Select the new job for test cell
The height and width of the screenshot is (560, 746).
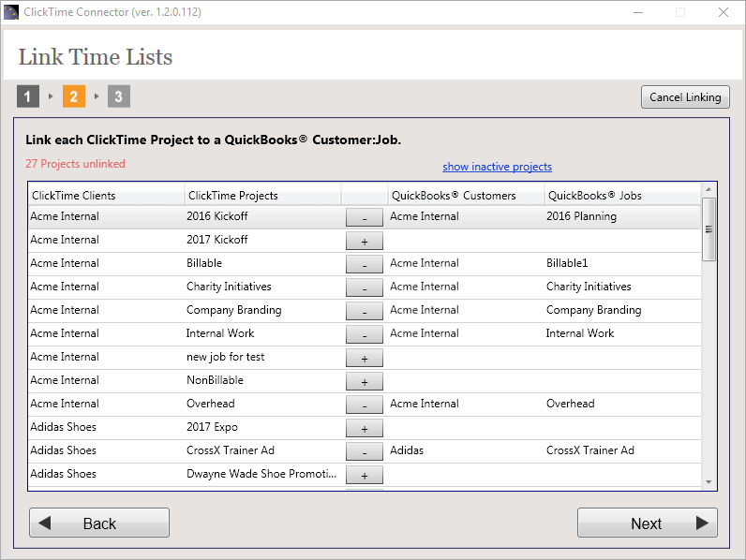226,357
